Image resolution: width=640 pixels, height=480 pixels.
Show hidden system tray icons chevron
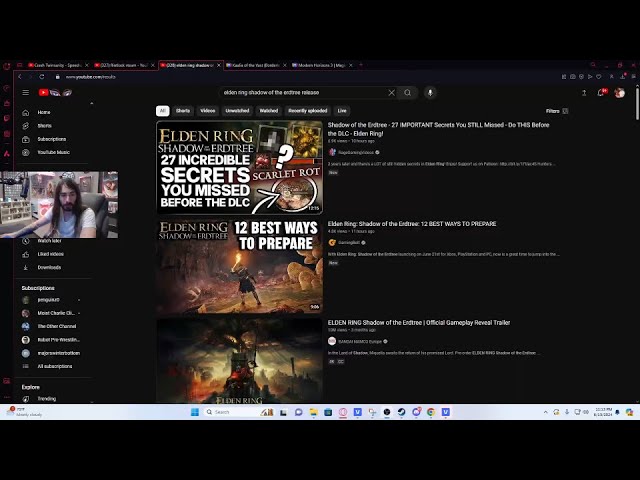pos(545,412)
